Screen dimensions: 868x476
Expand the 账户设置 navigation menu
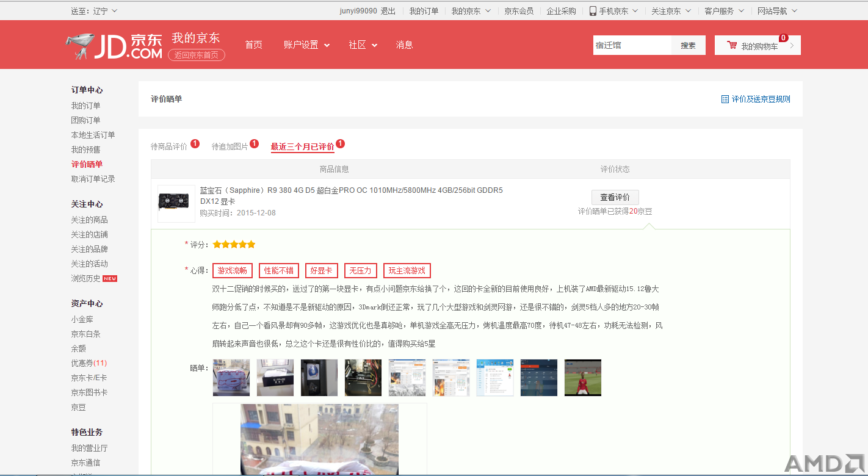pyautogui.click(x=306, y=45)
